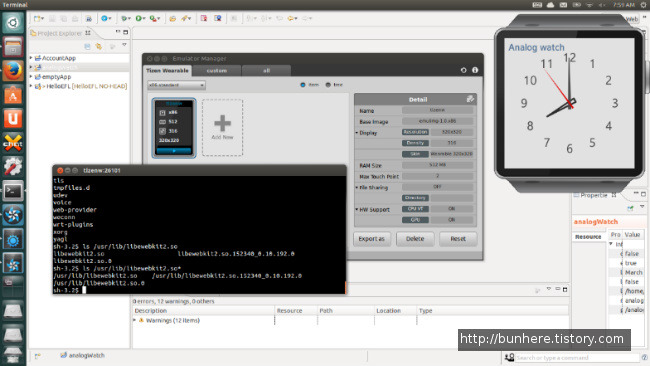Image resolution: width=650 pixels, height=366 pixels.
Task: Click the system gear icon in top bar
Action: 643,5
